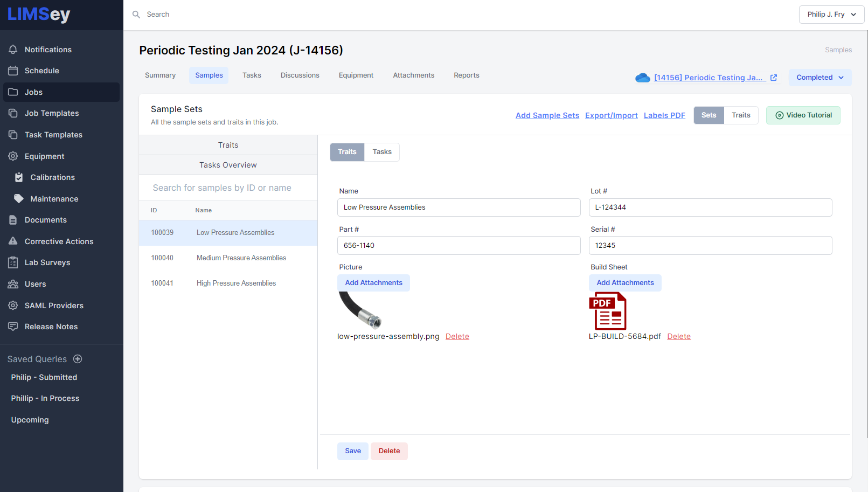Click the SAML Providers gear icon

point(13,306)
